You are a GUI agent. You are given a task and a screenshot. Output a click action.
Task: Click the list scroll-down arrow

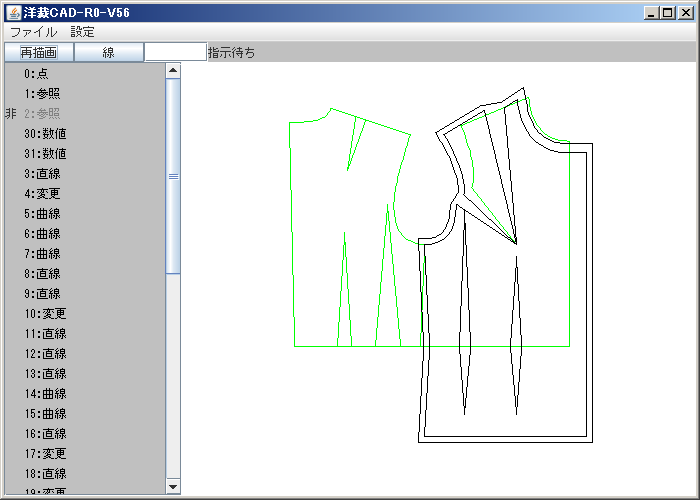pos(173,487)
